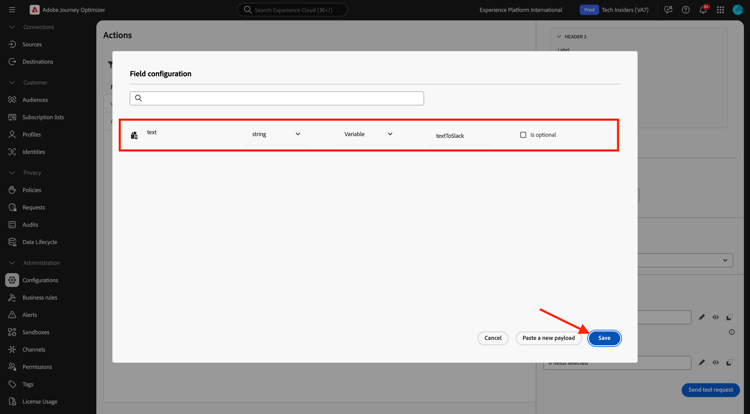Image resolution: width=750 pixels, height=414 pixels.
Task: Open the user profile avatar
Action: point(738,10)
